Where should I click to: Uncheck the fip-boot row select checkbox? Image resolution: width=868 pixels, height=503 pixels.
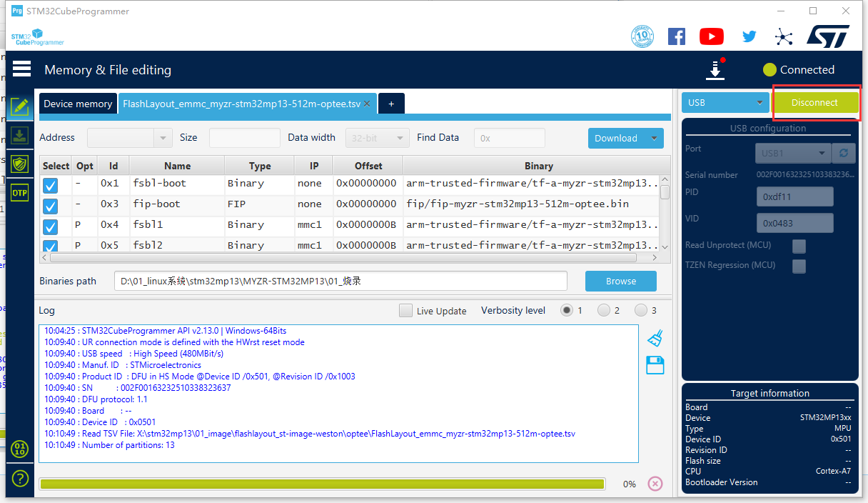pos(50,206)
